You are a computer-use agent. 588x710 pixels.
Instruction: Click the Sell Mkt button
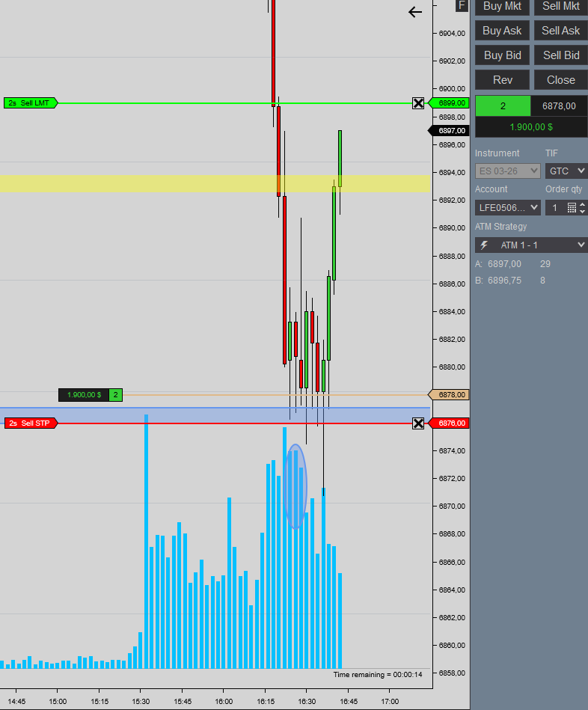pos(561,6)
